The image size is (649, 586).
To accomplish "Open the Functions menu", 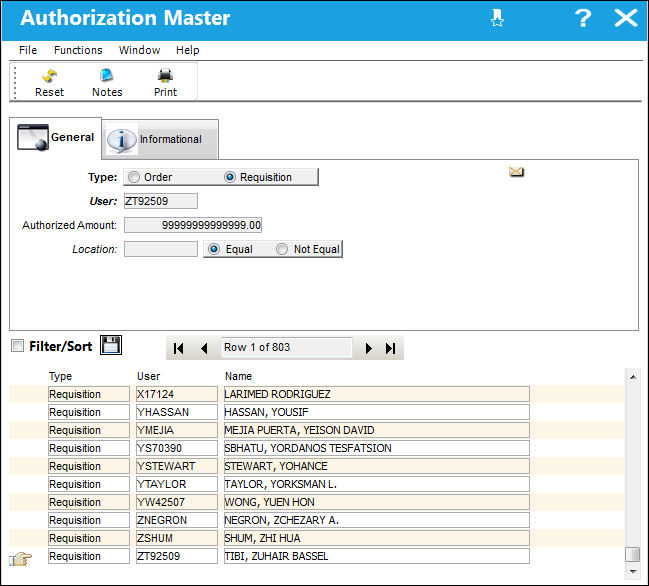I will [x=78, y=50].
